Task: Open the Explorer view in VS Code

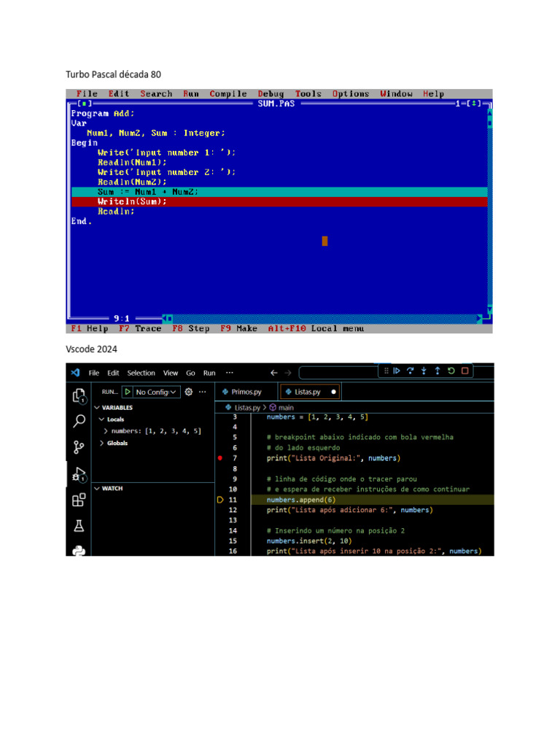Action: (79, 396)
